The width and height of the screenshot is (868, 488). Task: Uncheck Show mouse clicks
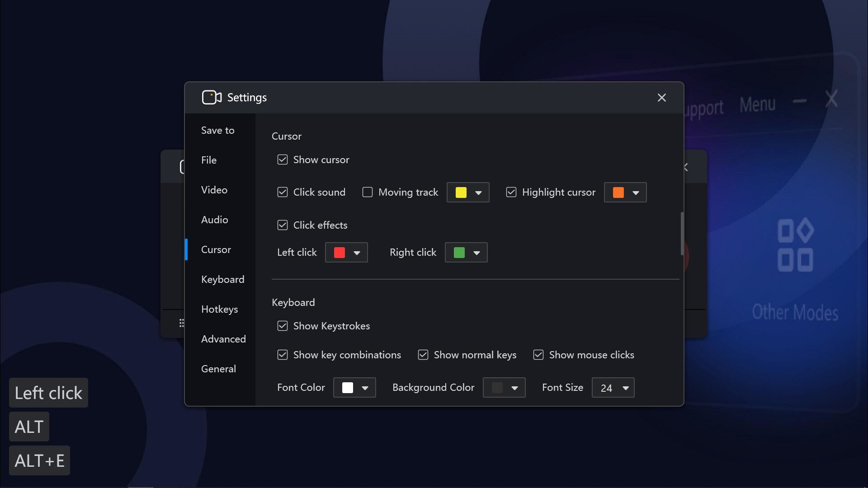[538, 355]
